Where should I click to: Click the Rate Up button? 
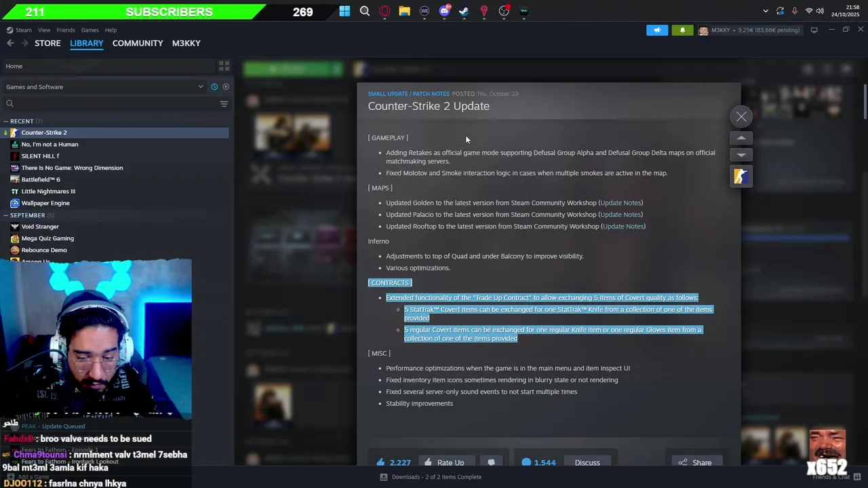point(445,462)
